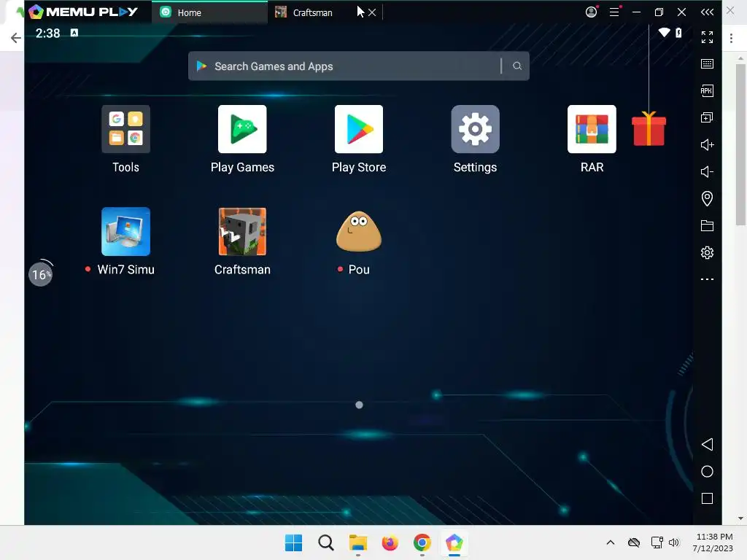Switch to the Home tab
Image resolution: width=747 pixels, height=560 pixels.
[209, 12]
